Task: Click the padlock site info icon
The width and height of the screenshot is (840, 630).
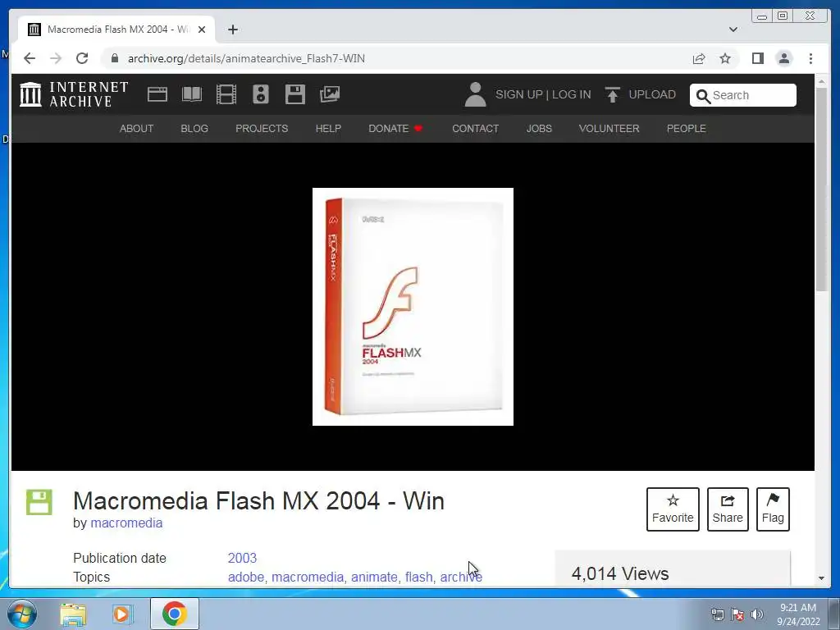Action: [x=115, y=58]
